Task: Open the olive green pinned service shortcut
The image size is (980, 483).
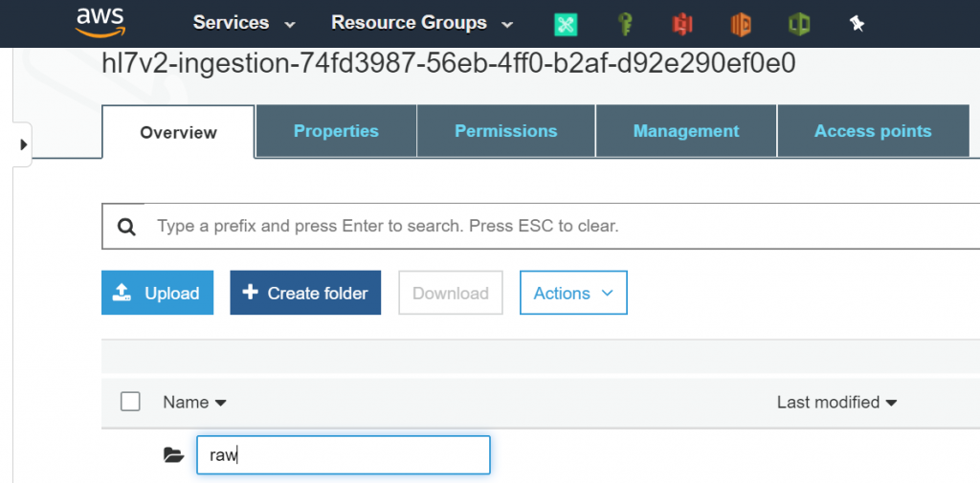Action: 799,24
